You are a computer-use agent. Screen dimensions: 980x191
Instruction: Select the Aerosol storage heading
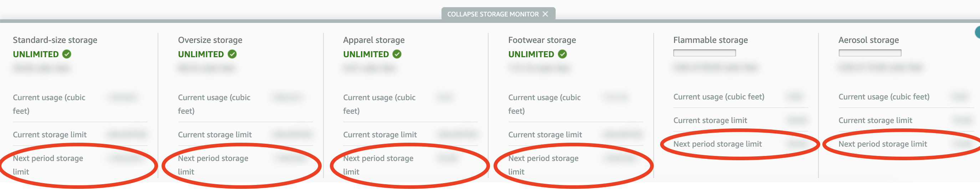pyautogui.click(x=868, y=40)
